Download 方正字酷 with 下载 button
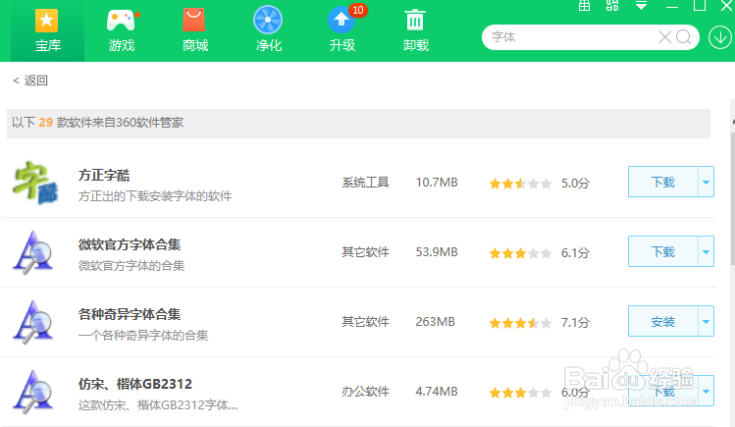This screenshot has height=427, width=735. point(663,182)
